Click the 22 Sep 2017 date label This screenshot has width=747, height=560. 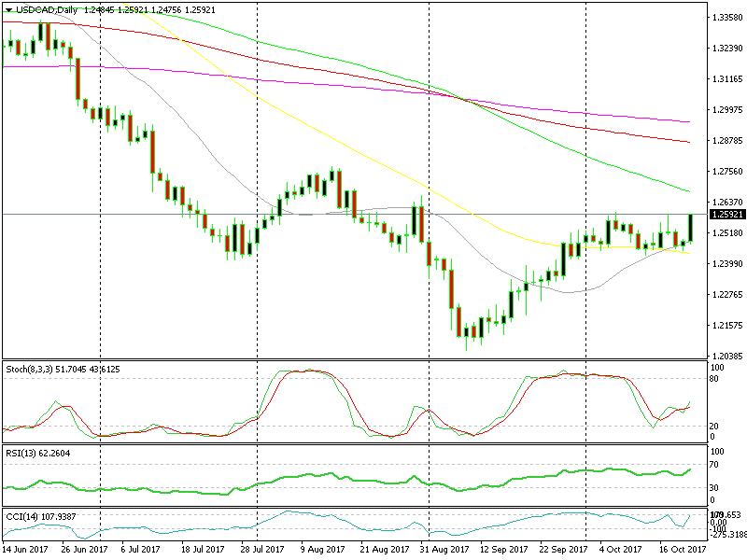coord(563,549)
